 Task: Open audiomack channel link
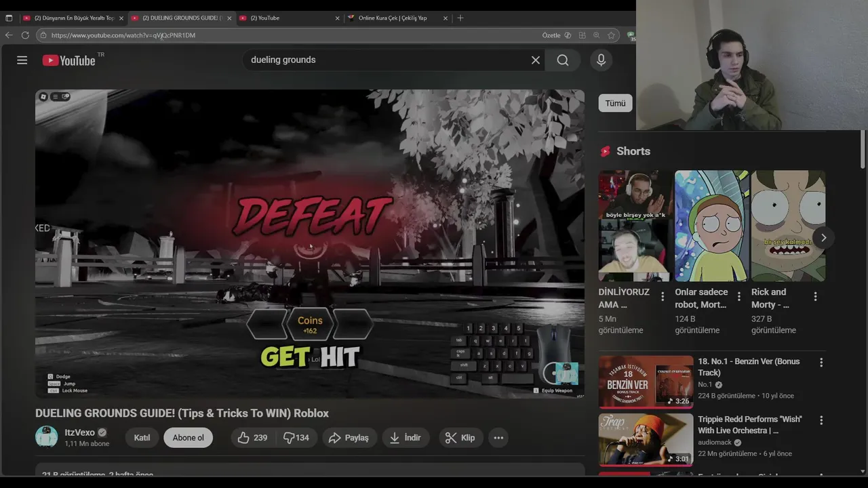tap(715, 443)
